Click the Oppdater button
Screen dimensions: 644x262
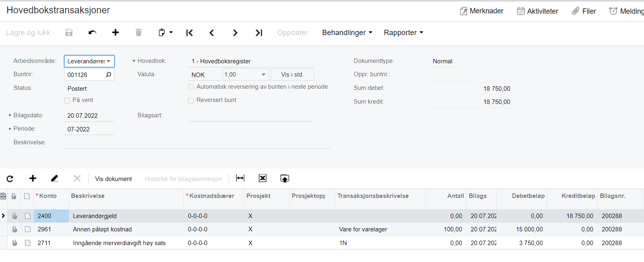292,33
